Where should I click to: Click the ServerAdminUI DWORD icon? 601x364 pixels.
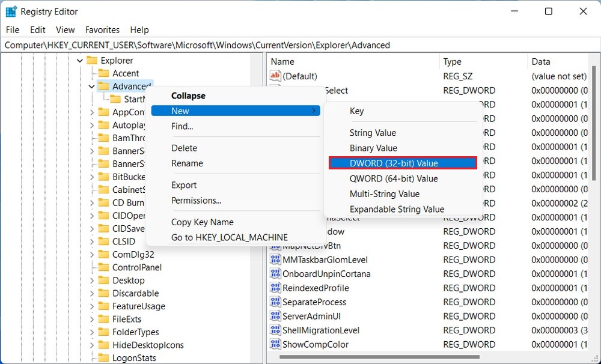[x=275, y=316]
